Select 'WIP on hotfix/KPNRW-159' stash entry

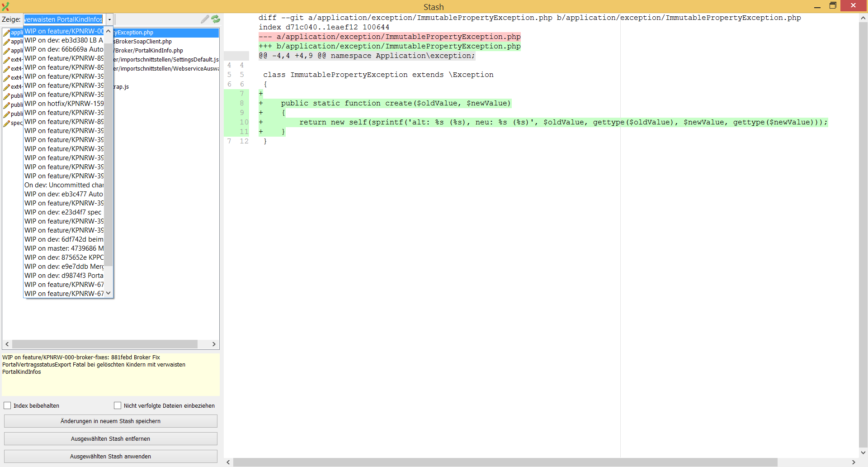pos(64,103)
